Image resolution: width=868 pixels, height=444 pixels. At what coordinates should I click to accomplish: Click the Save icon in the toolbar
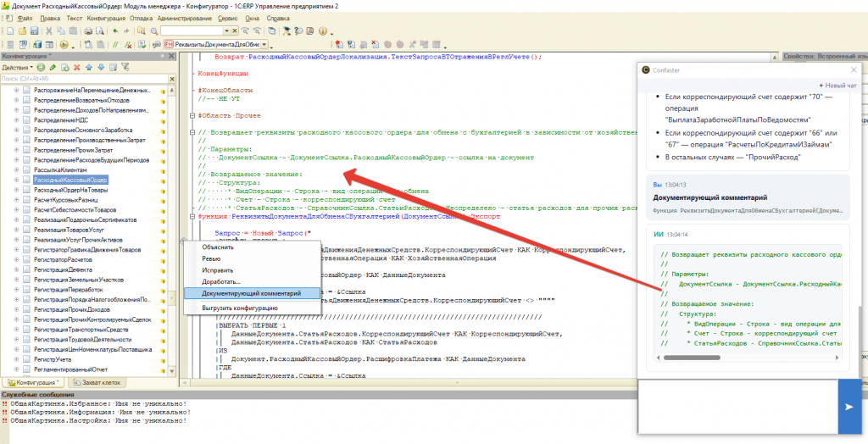33,31
